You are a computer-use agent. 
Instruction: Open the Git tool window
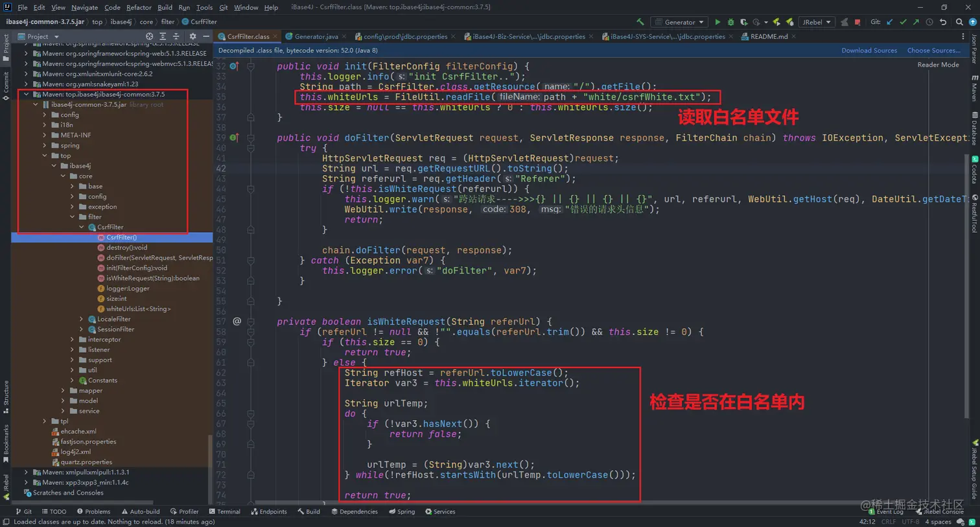tap(23, 511)
